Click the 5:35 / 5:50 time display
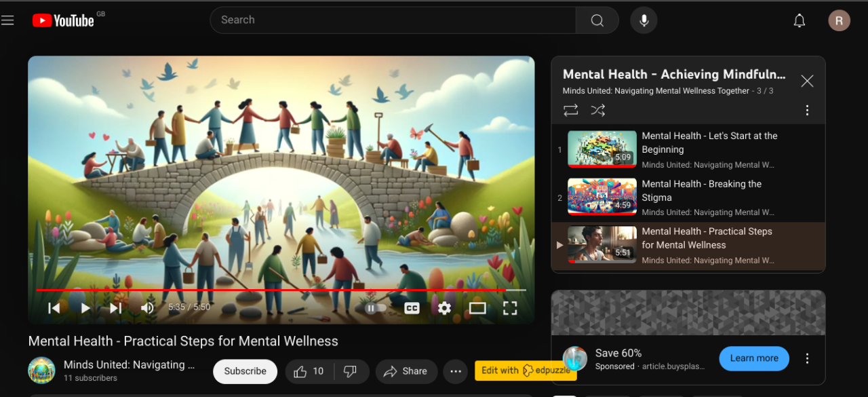 coord(189,307)
